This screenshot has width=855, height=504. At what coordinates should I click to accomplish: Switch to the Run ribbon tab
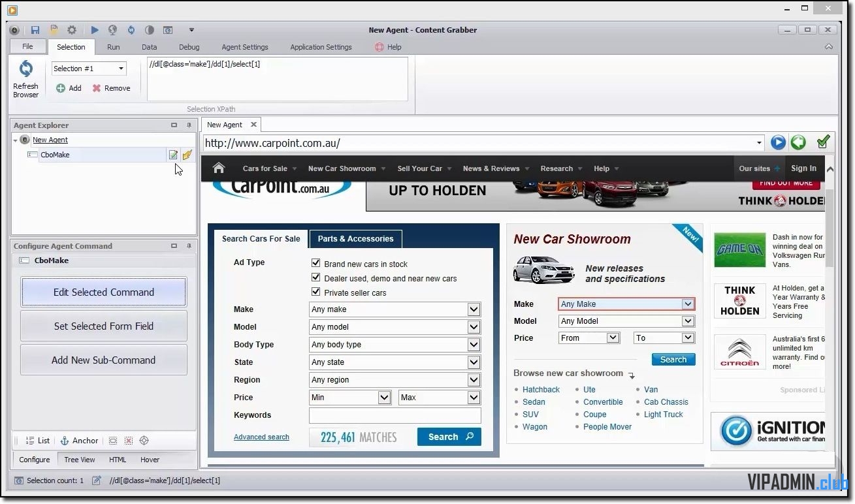(114, 47)
